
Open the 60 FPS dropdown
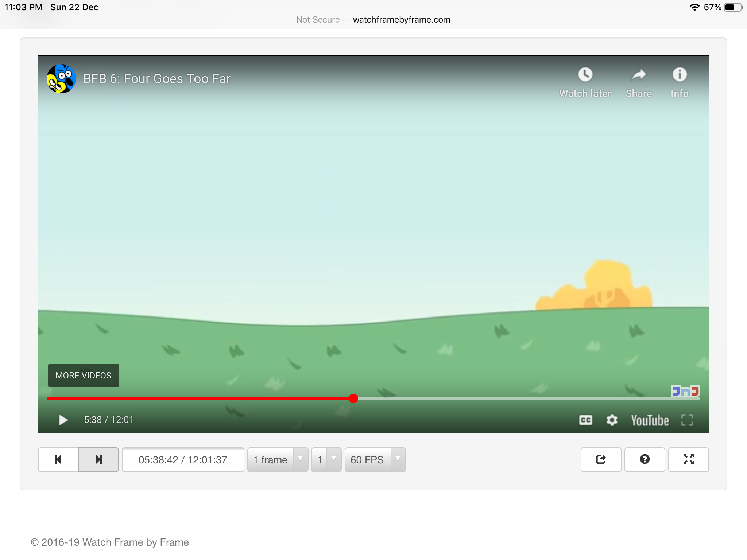375,460
